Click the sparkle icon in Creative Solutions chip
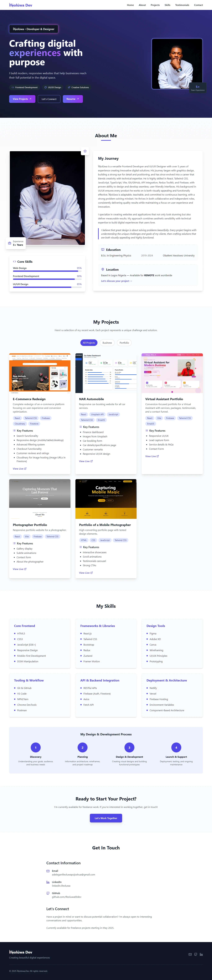212x980 pixels. click(69, 88)
